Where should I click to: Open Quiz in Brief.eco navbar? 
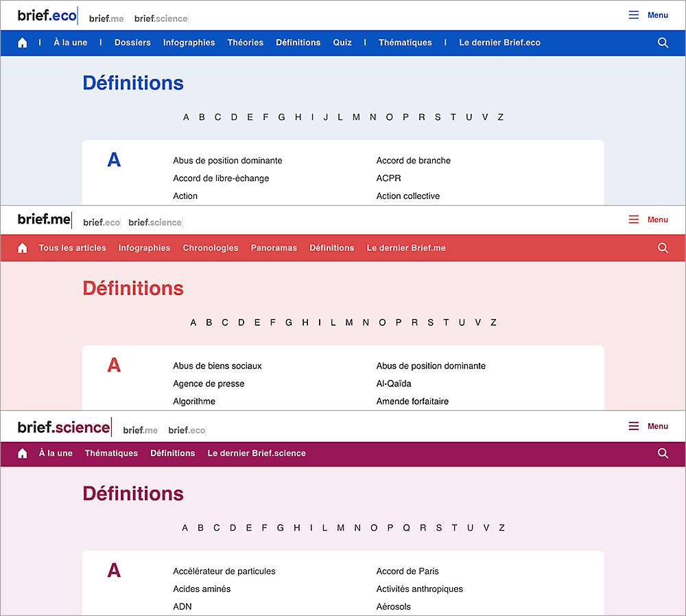[x=342, y=43]
